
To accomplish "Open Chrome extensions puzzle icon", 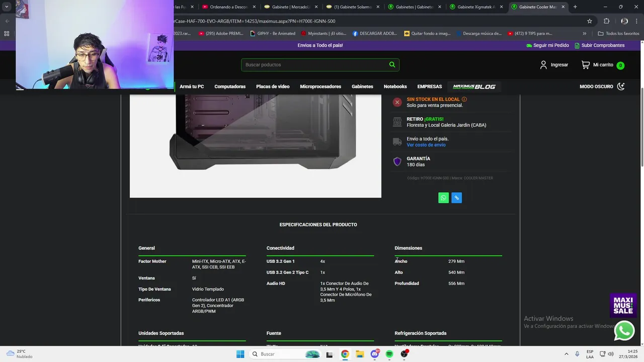I will [x=606, y=21].
